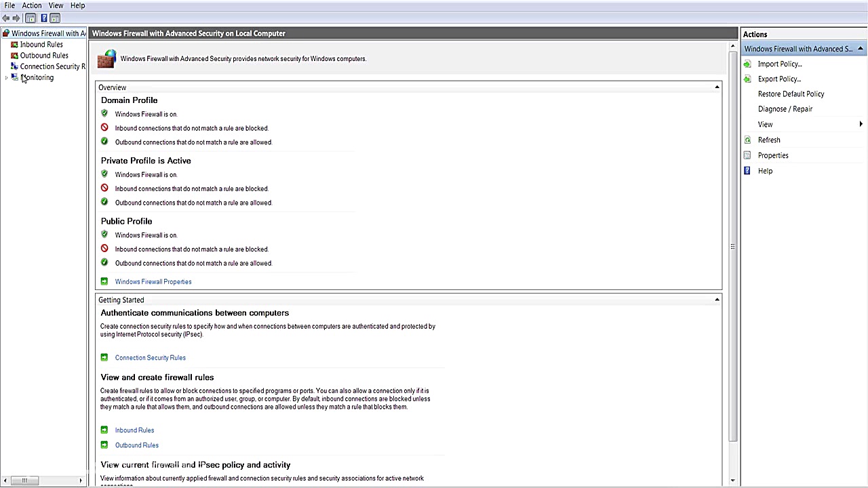The image size is (868, 488).
Task: Click the Properties icon in Actions pane
Action: [747, 155]
